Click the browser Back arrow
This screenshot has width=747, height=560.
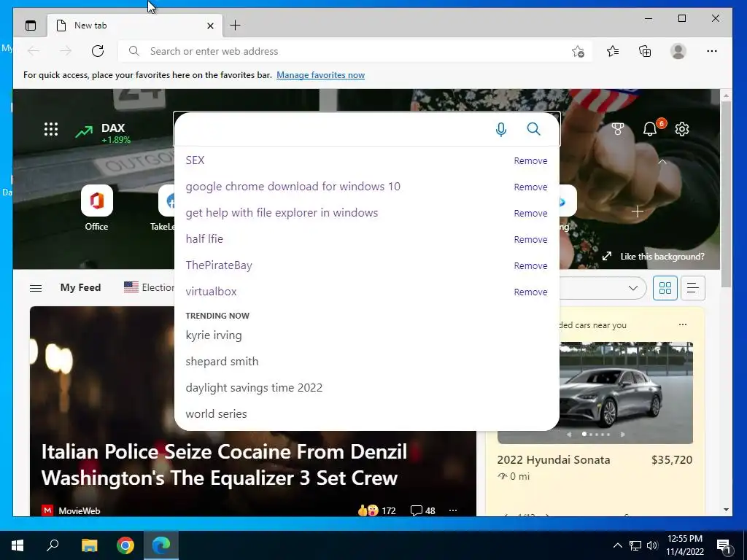tap(34, 51)
